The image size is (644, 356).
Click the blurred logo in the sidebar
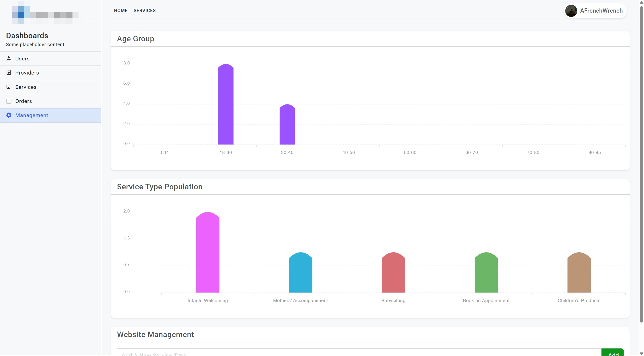pyautogui.click(x=45, y=14)
